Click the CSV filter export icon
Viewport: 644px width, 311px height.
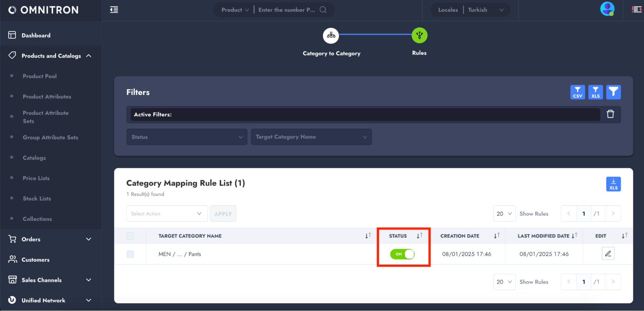click(x=577, y=92)
